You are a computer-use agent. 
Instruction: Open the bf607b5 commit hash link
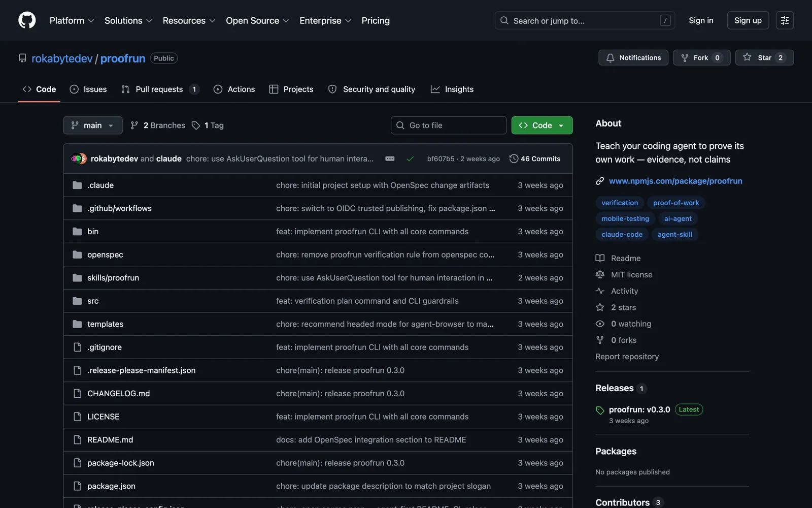click(441, 159)
